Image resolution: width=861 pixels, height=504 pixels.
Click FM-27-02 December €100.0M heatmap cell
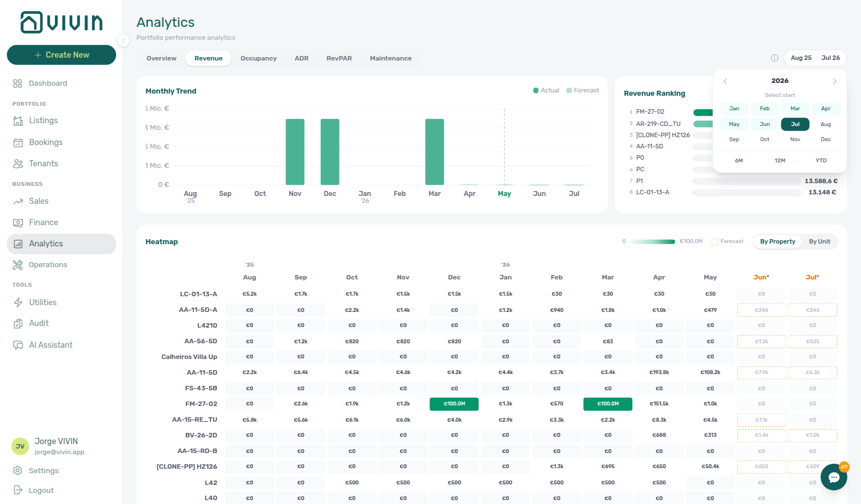454,404
